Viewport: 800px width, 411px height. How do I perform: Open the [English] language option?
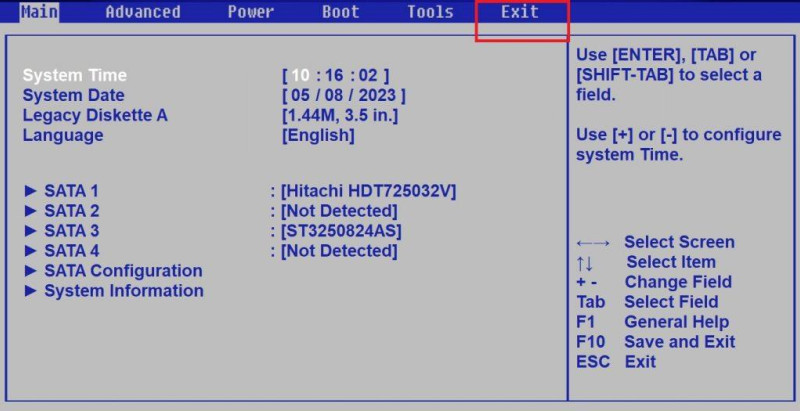pos(318,135)
